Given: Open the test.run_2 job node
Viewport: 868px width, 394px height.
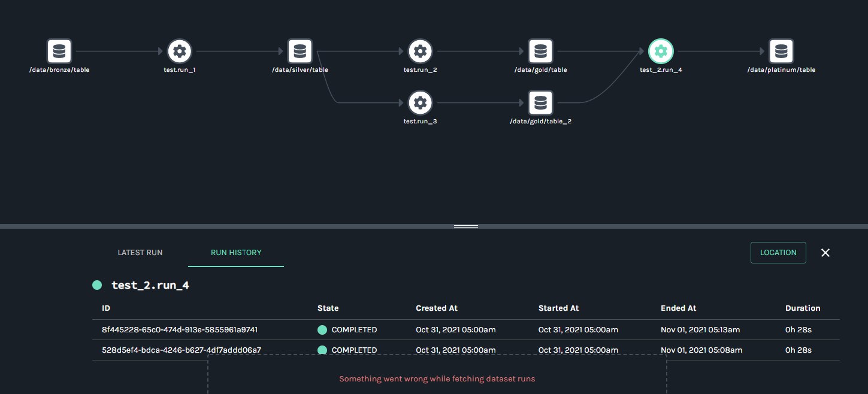Looking at the screenshot, I should pos(420,52).
